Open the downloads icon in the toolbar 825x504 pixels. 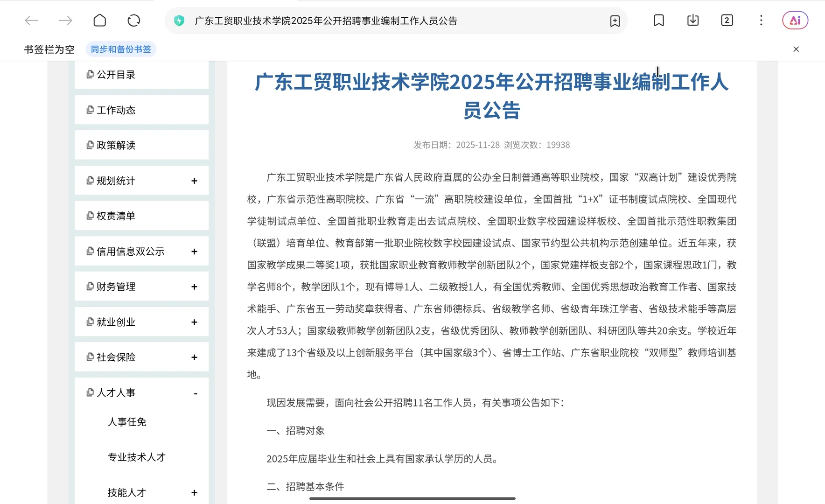[692, 21]
